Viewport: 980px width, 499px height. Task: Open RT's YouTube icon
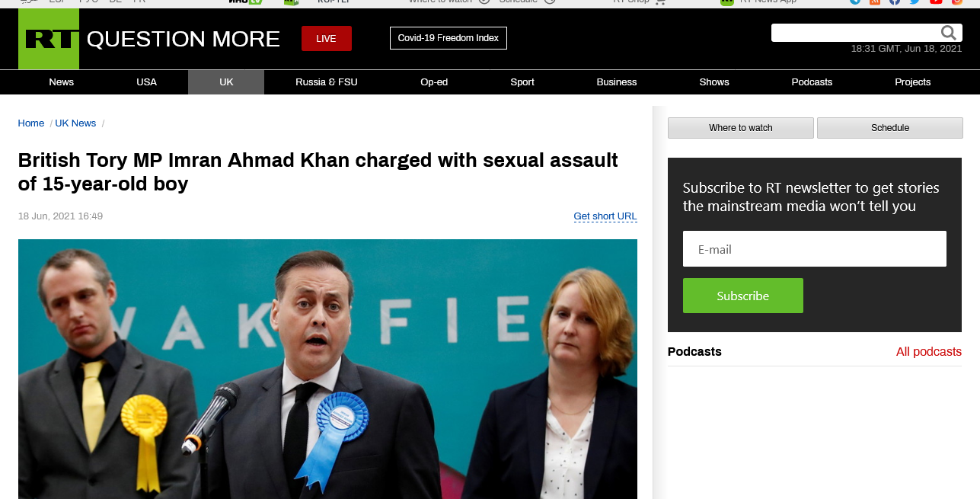coord(935,2)
